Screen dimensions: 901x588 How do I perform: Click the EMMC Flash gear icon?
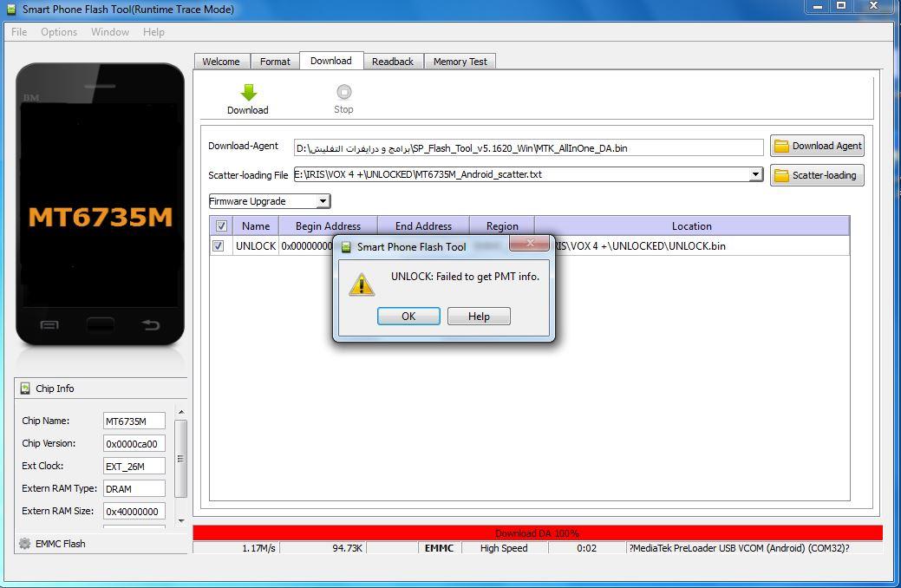(x=24, y=543)
